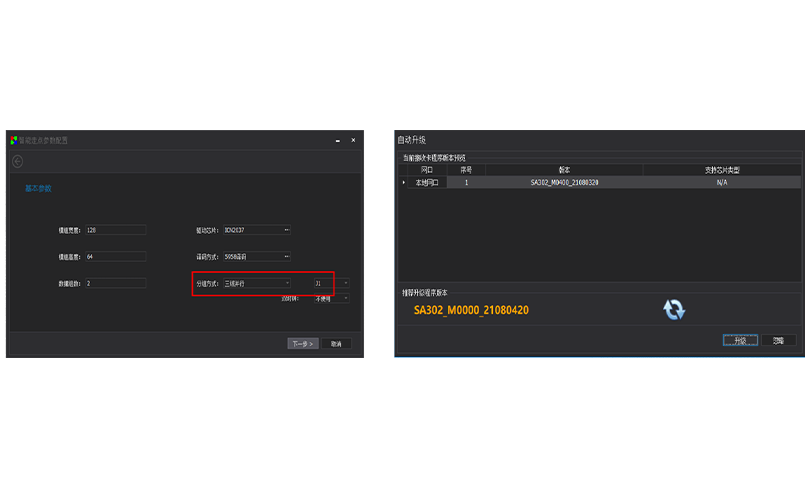Viewport: 810px width, 487px height.
Task: Click the 版本 column header
Action: [563, 170]
